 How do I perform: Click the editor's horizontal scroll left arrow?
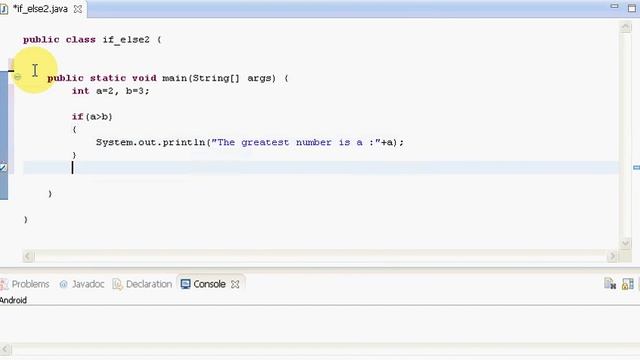coord(28,256)
